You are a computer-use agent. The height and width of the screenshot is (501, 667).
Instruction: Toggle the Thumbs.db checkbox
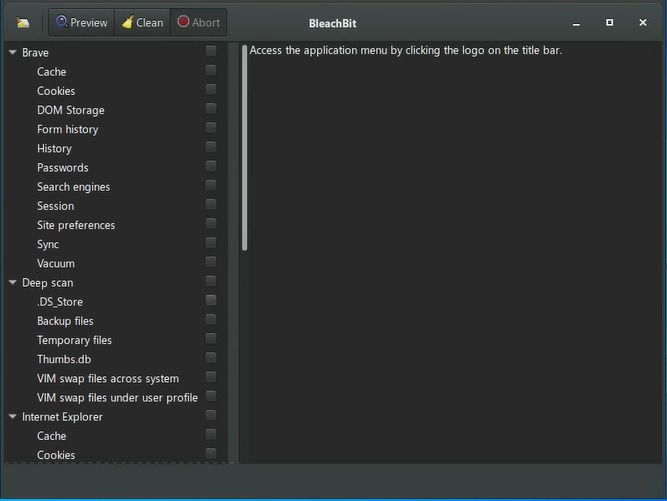[211, 358]
